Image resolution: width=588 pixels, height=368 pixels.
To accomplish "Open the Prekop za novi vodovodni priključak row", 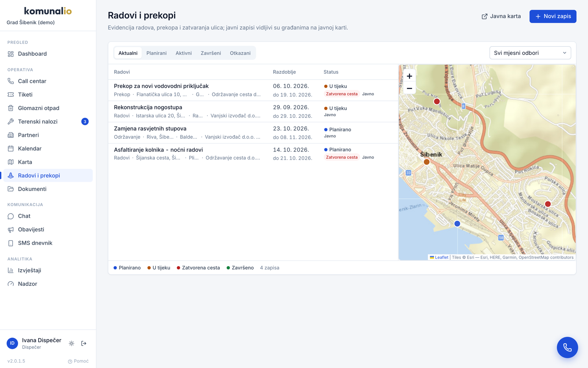I will (x=253, y=90).
